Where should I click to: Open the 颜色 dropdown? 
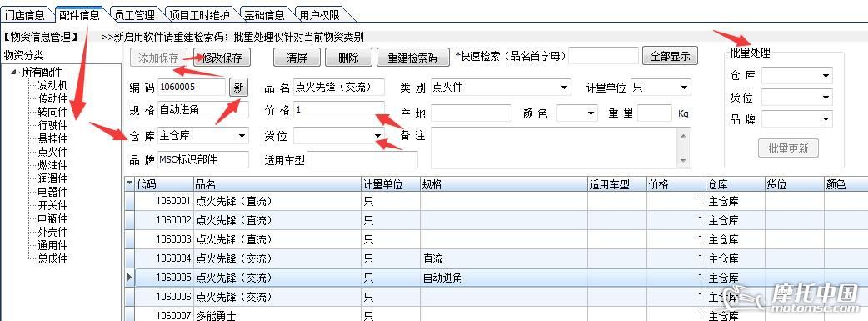576,113
